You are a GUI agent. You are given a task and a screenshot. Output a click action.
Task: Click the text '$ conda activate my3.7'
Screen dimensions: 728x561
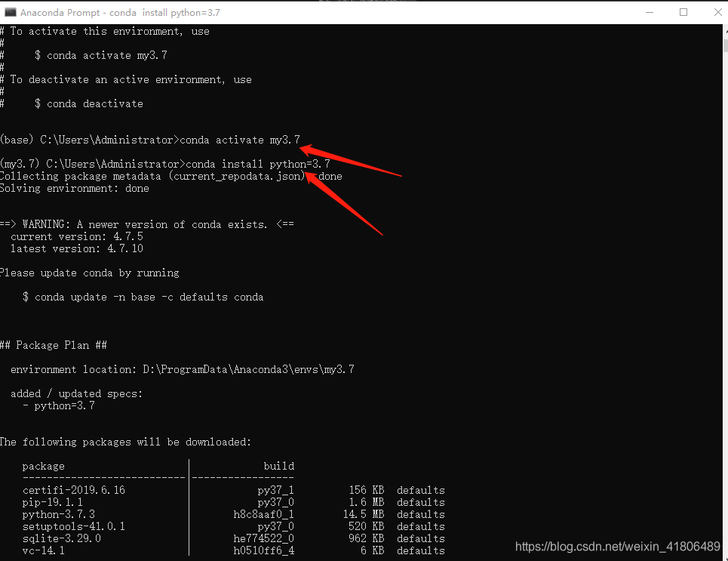(x=101, y=55)
